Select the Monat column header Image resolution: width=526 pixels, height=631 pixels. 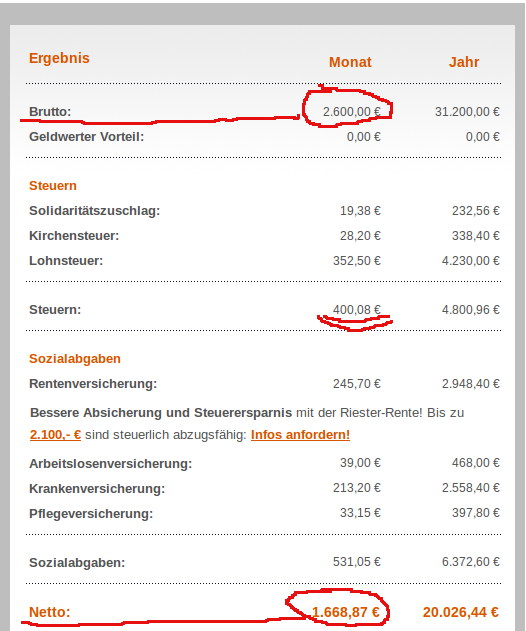pyautogui.click(x=350, y=62)
